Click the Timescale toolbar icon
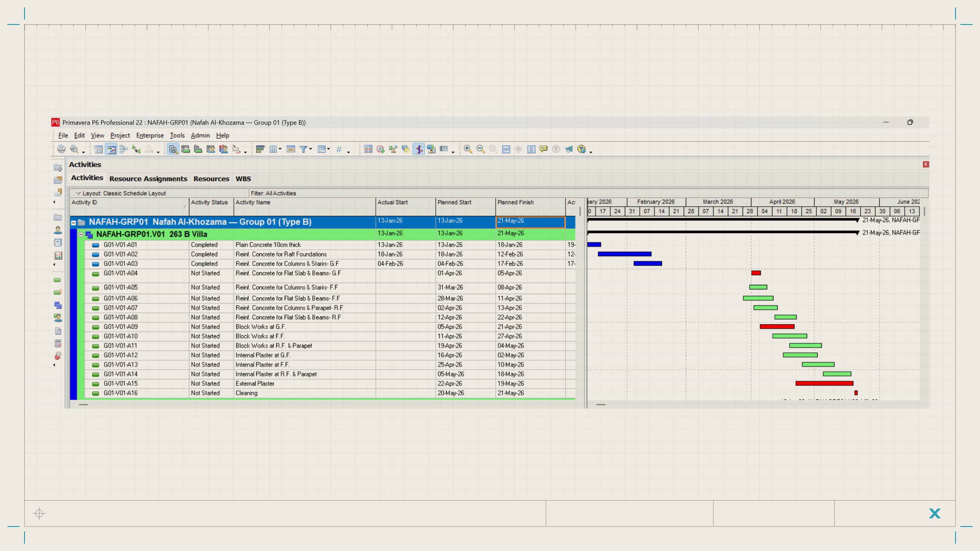 (291, 149)
